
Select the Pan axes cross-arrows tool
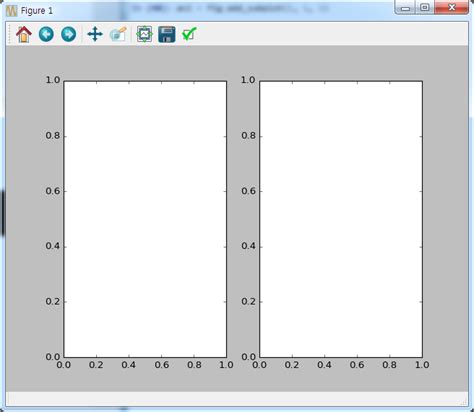(x=95, y=34)
